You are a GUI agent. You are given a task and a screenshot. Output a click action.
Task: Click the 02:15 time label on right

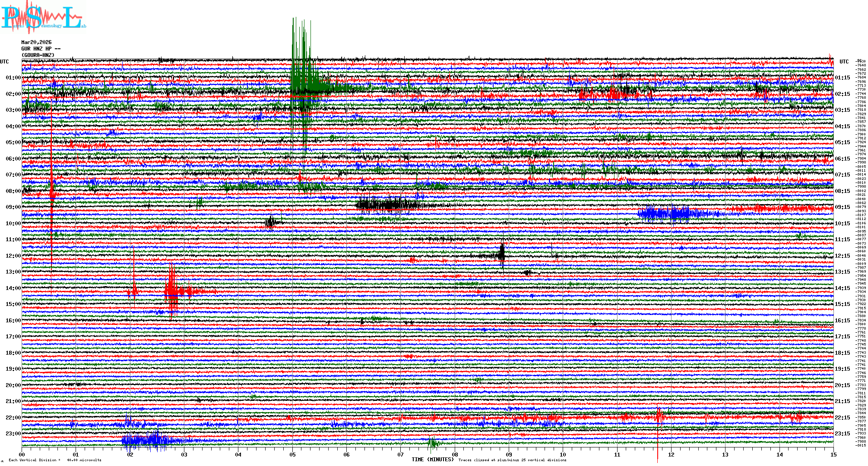click(842, 94)
